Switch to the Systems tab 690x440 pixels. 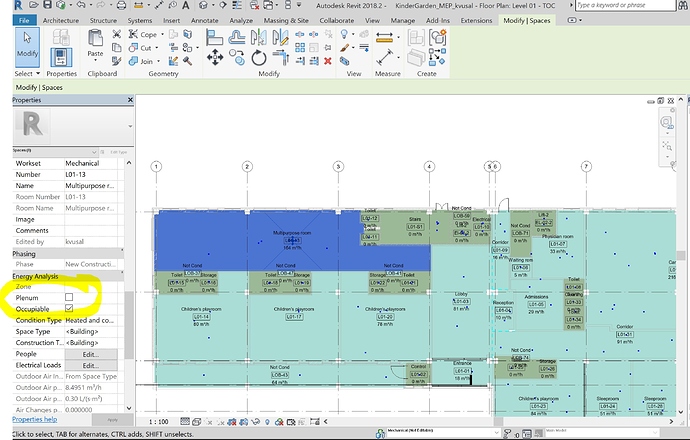(139, 20)
